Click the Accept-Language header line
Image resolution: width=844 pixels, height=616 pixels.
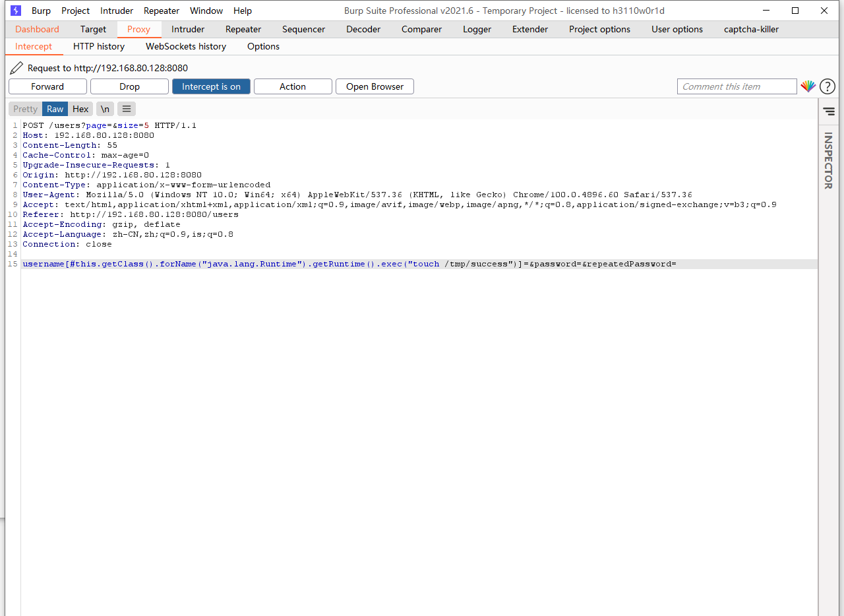(x=128, y=234)
